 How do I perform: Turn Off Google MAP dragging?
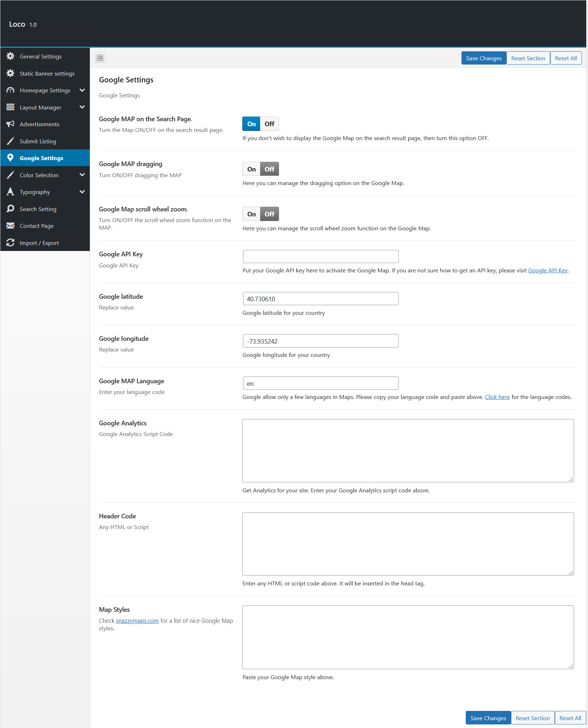coord(269,169)
